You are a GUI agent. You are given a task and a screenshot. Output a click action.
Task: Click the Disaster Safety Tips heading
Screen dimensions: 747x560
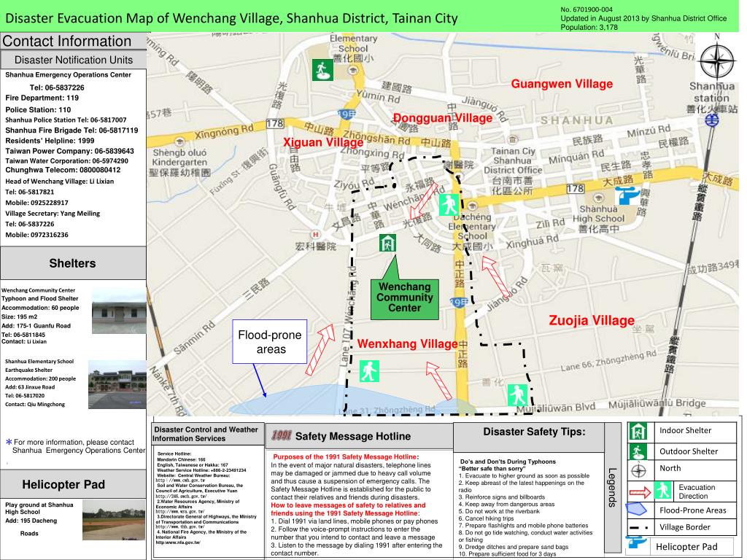coord(534,432)
